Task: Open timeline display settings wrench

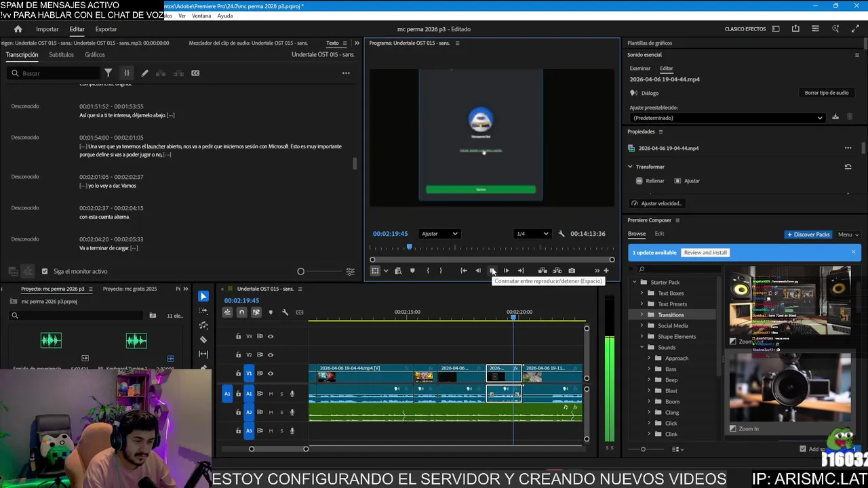Action: [x=285, y=312]
